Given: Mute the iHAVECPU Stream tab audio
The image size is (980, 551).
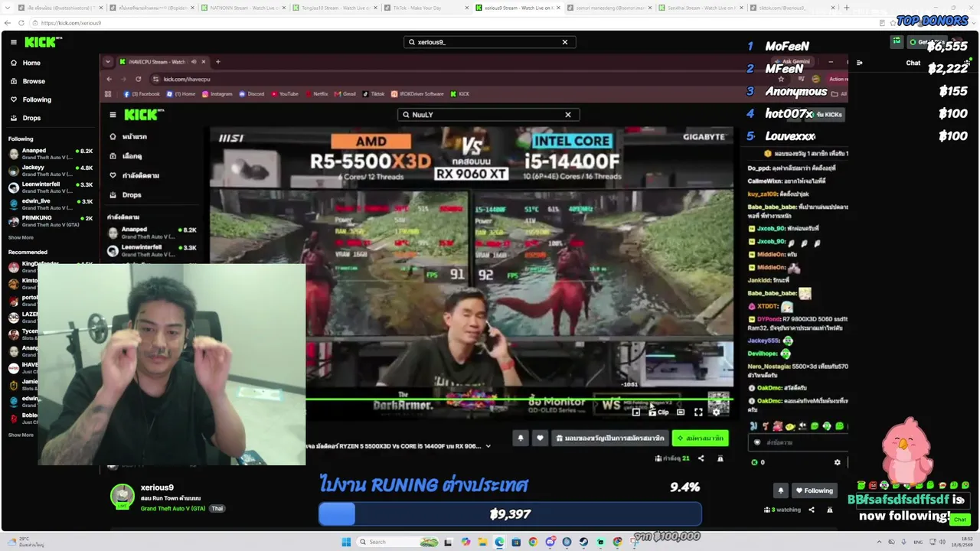Looking at the screenshot, I should click(x=194, y=62).
